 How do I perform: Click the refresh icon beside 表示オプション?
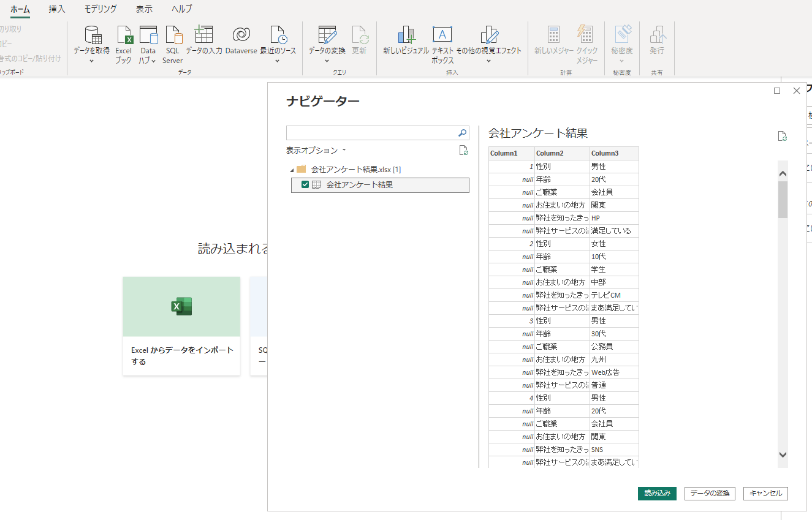point(464,150)
